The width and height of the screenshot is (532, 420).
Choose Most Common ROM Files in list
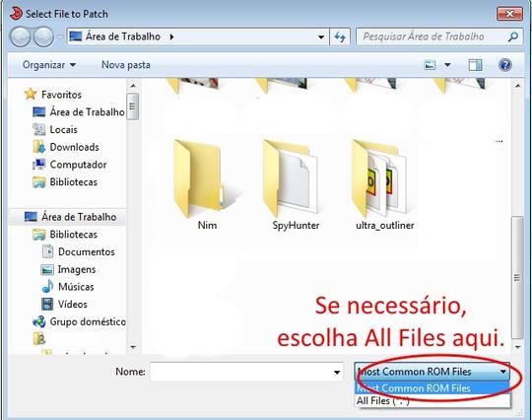click(432, 388)
